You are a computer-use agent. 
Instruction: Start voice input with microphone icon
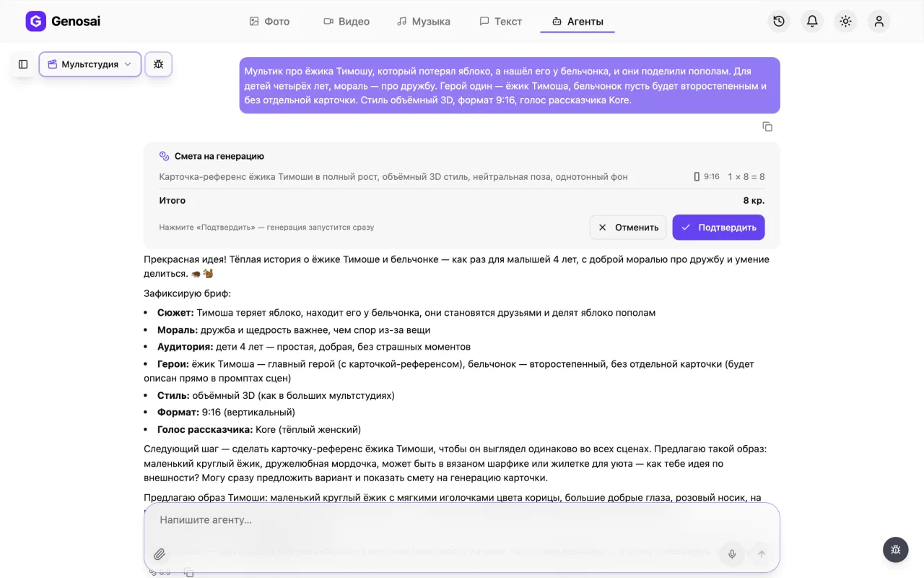(x=732, y=554)
